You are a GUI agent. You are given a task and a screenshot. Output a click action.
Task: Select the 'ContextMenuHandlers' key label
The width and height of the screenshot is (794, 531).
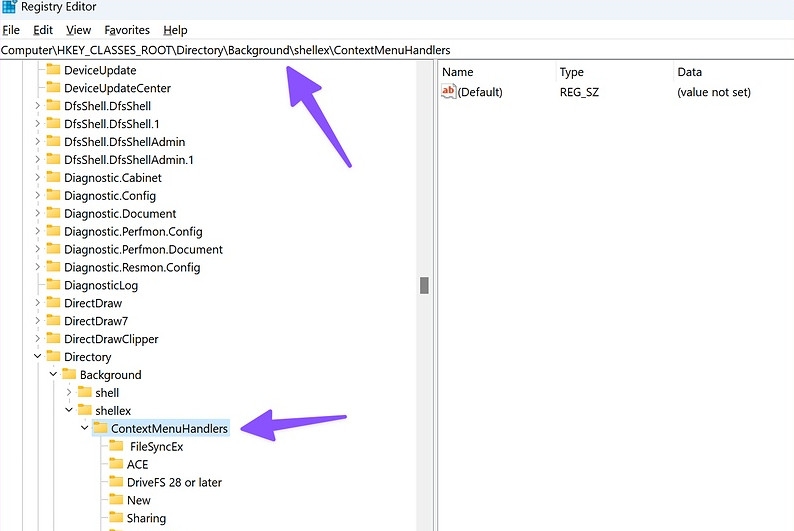click(169, 429)
